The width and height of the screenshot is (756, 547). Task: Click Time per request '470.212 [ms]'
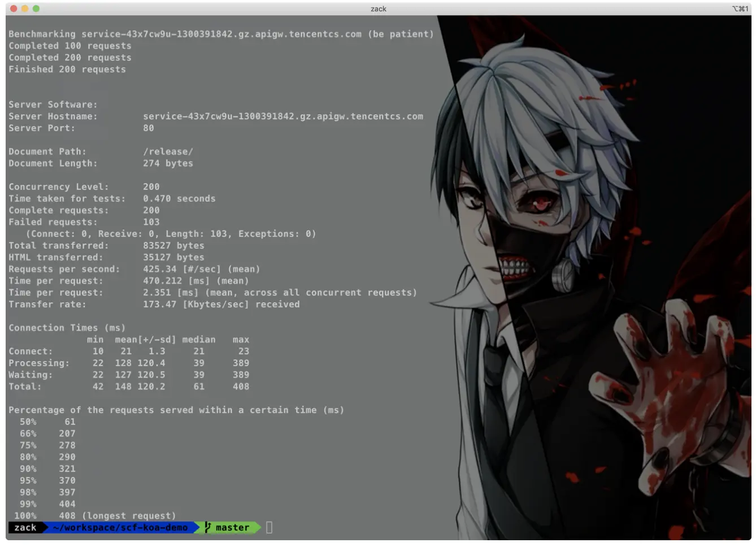176,281
